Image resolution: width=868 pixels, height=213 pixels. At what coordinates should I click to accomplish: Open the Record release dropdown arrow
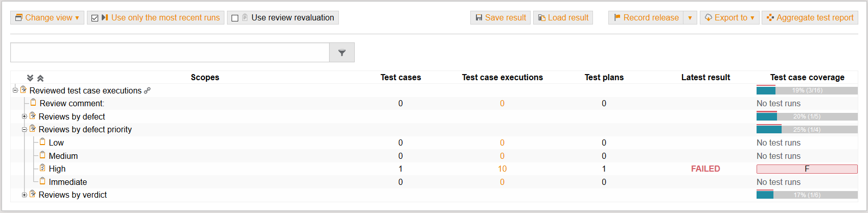pos(690,18)
